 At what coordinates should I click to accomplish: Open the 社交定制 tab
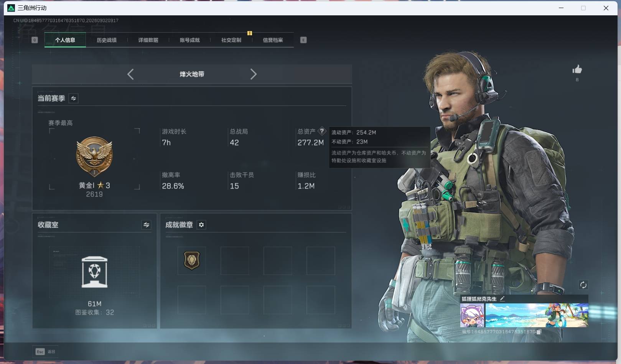click(x=231, y=40)
